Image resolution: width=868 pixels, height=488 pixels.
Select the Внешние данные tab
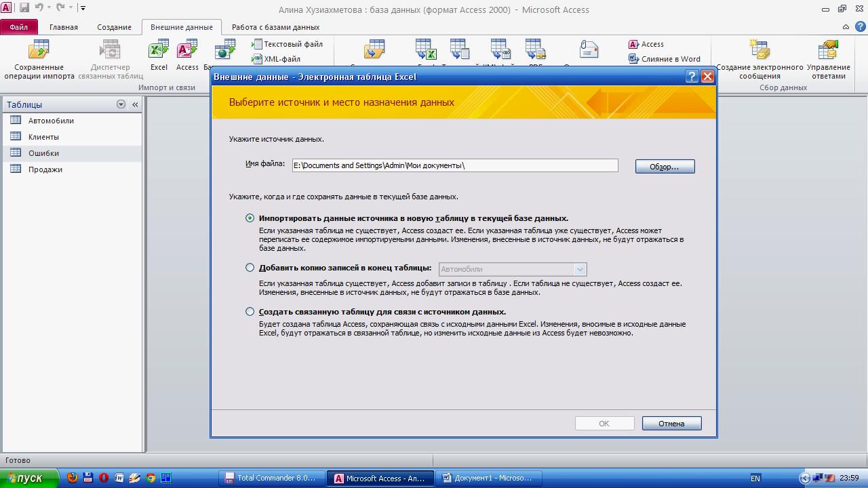point(181,27)
